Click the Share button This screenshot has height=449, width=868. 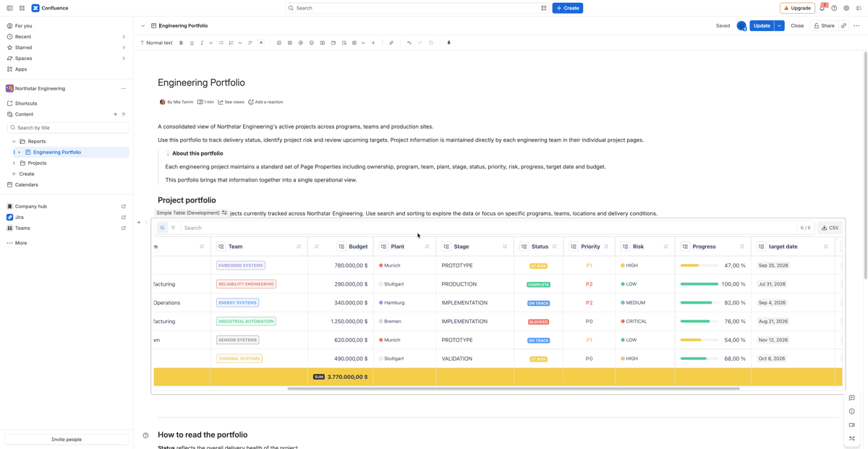tap(824, 26)
